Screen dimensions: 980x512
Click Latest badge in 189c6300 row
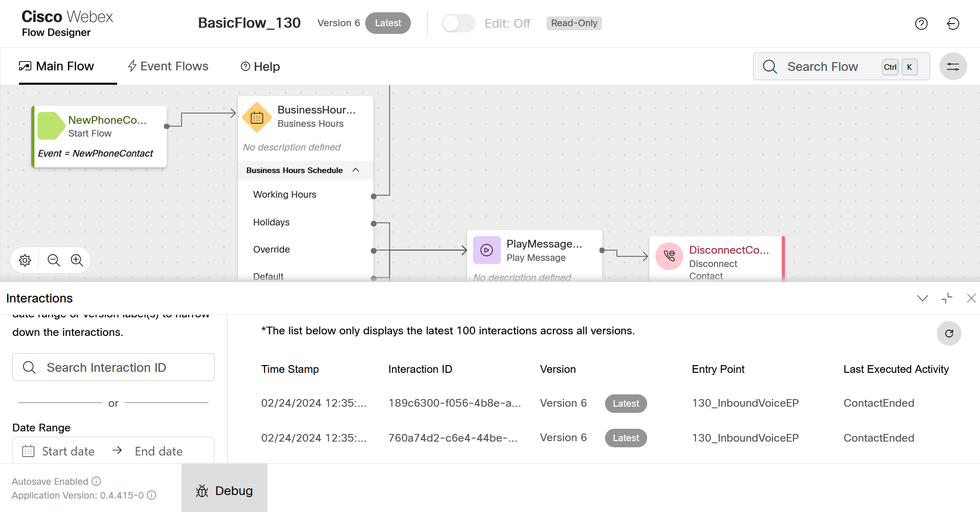626,404
